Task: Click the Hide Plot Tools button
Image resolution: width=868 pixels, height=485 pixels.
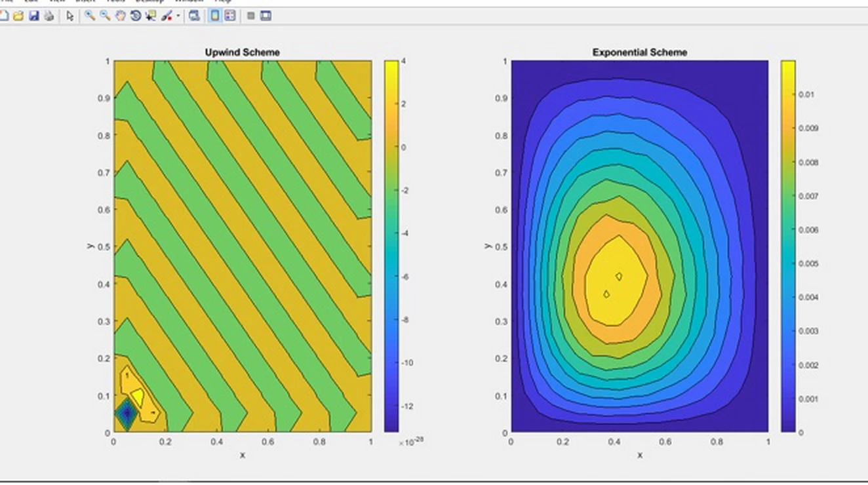Action: (x=250, y=16)
